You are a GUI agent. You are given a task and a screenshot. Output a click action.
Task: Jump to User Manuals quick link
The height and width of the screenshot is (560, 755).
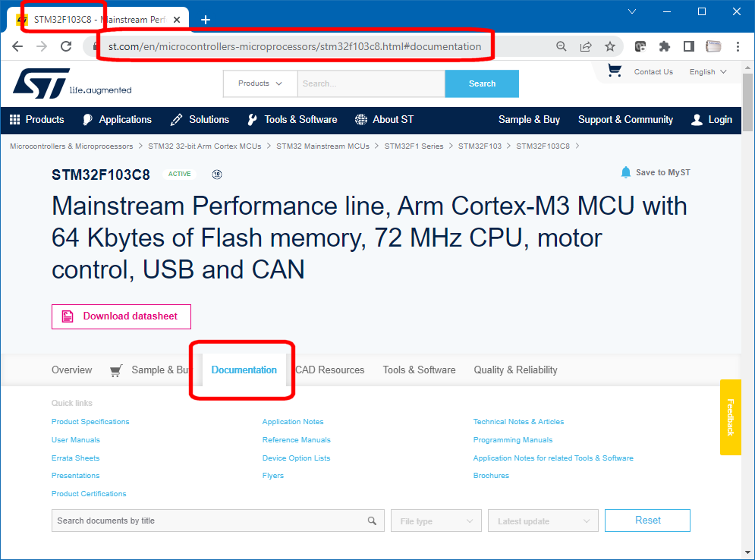tap(76, 439)
